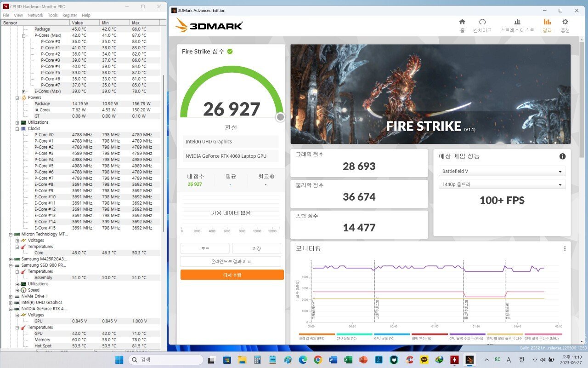
Task: Click the Voltages icon under Micron Technology
Action: click(23, 241)
